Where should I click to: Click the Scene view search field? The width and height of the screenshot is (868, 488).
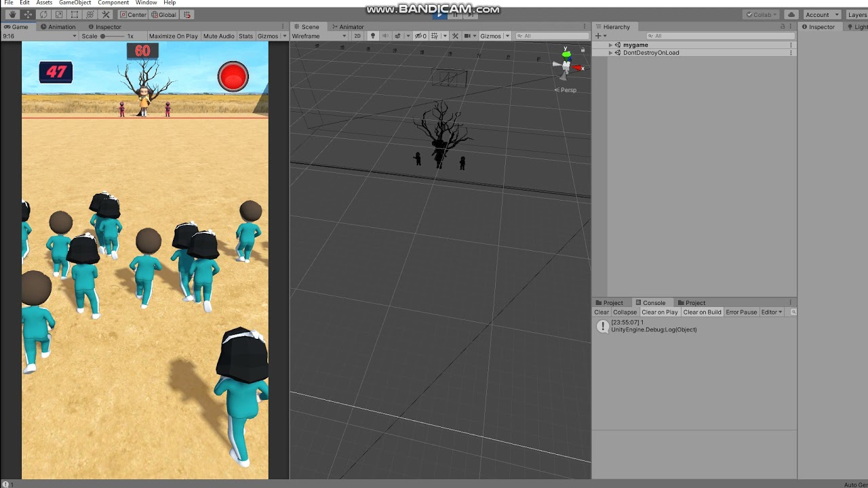pos(552,36)
